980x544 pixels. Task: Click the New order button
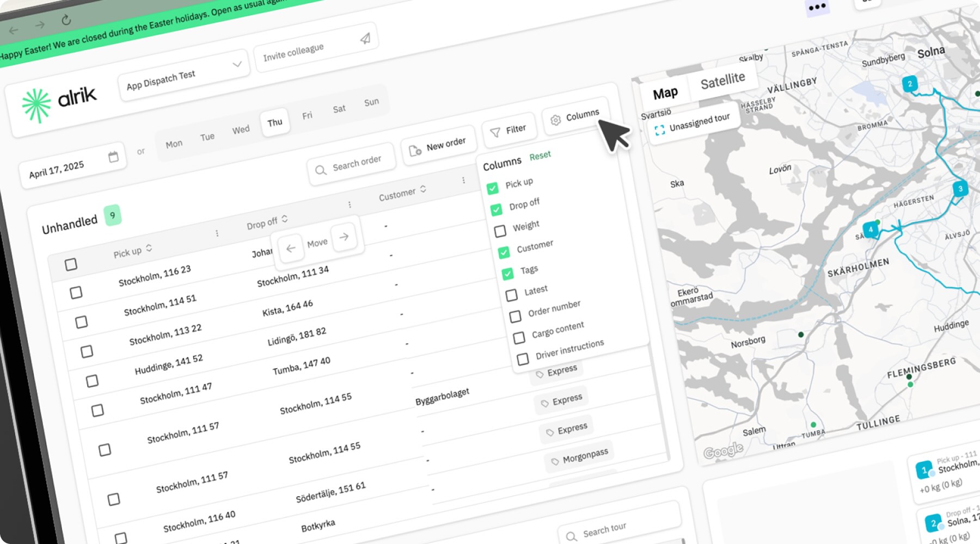tap(438, 146)
